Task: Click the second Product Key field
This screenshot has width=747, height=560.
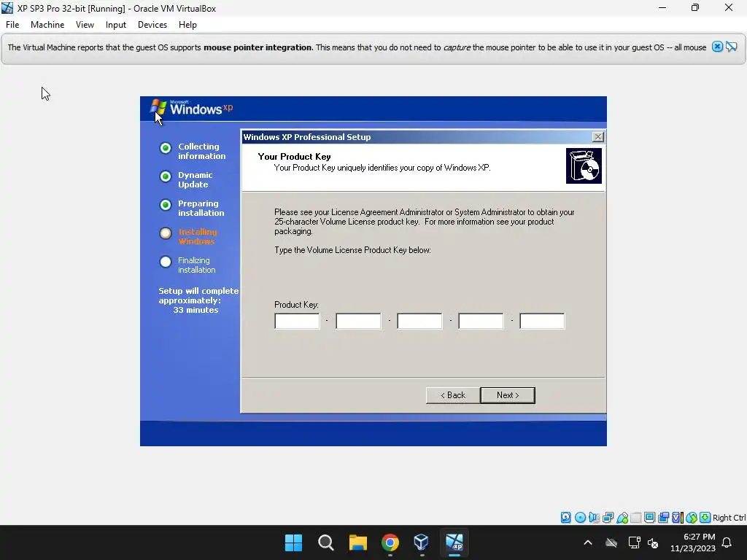Action: 358,321
